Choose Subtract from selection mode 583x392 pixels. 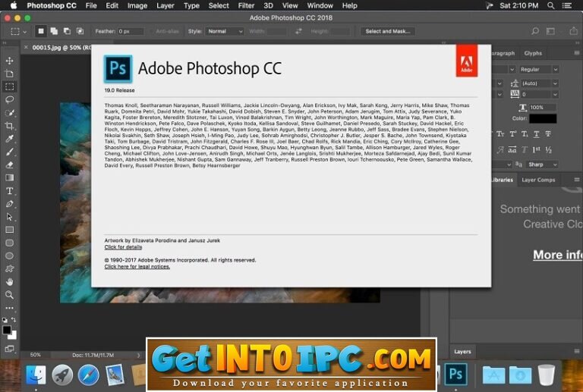(67, 31)
